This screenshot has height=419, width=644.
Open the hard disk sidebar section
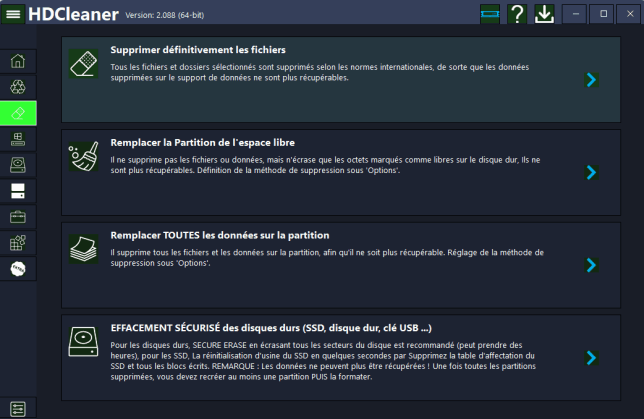18,165
